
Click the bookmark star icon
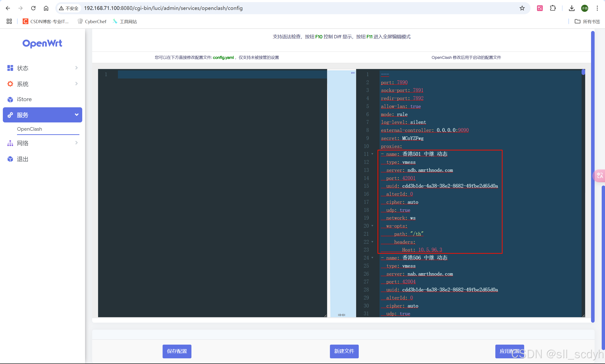point(522,8)
